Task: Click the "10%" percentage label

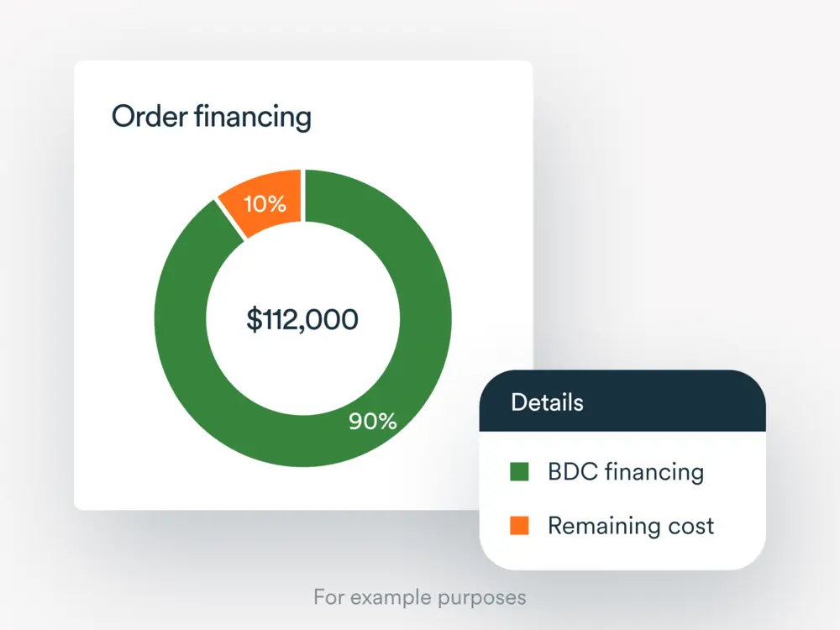Action: pyautogui.click(x=265, y=203)
